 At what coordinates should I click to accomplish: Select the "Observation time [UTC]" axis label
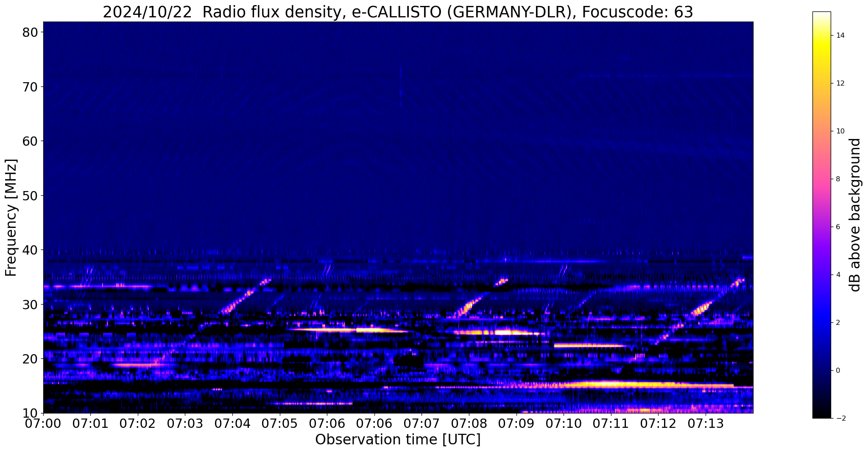tap(398, 440)
